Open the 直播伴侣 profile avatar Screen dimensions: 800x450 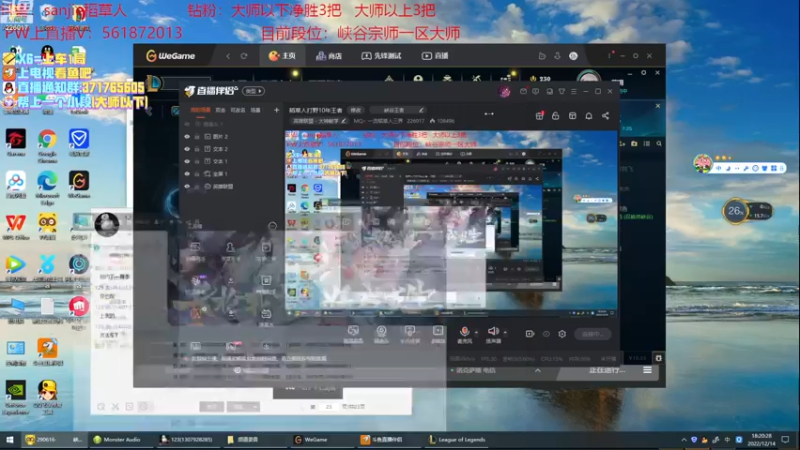505,92
